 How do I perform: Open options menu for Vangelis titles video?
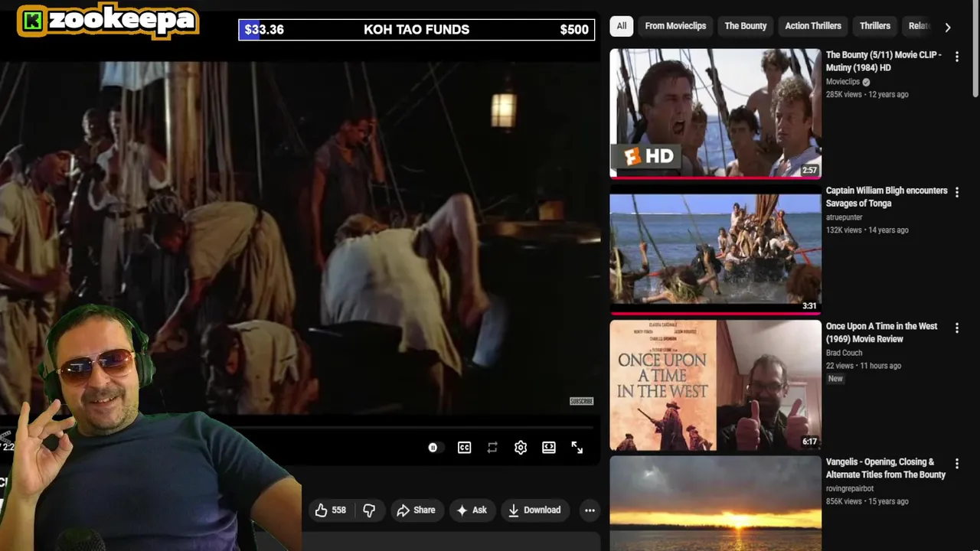956,463
